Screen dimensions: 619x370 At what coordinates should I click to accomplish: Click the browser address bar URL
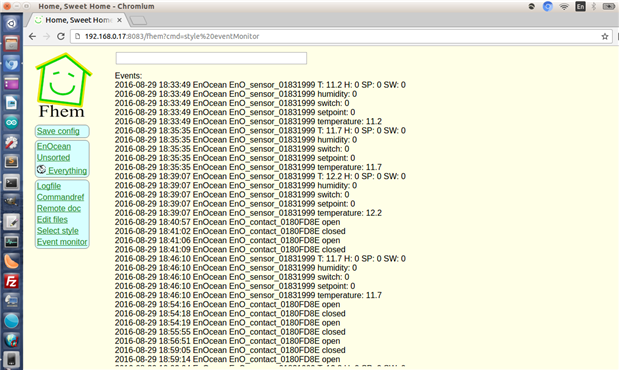(x=172, y=36)
